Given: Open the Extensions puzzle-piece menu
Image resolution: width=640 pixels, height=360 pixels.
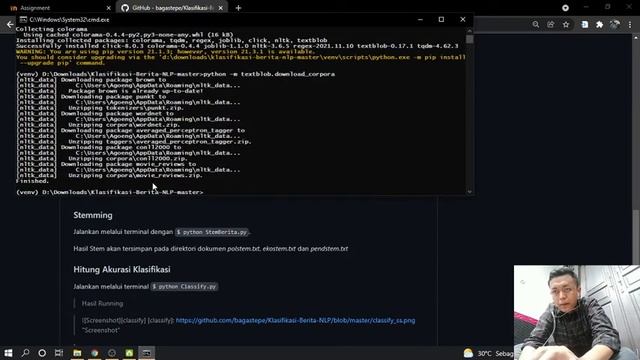Looking at the screenshot, I should tap(599, 25).
